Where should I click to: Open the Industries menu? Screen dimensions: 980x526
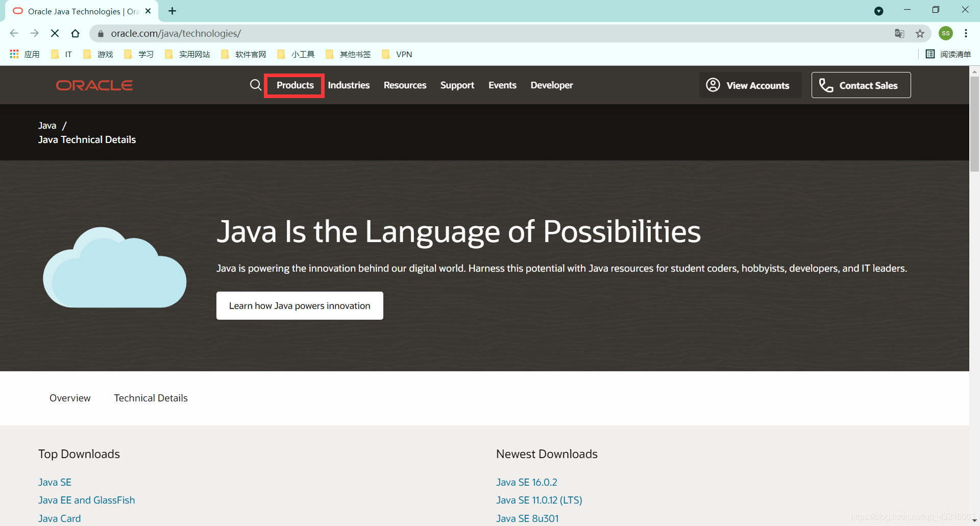click(x=349, y=85)
